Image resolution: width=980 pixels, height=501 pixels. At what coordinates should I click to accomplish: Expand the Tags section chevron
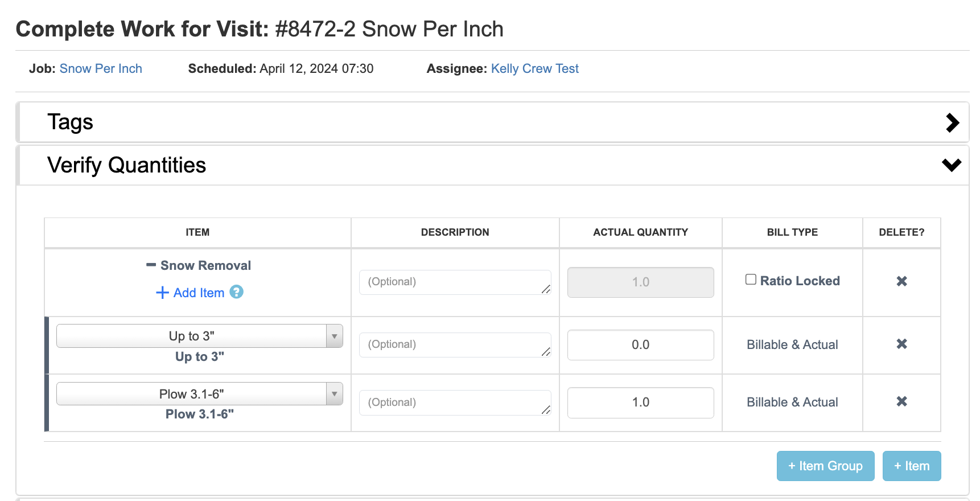tap(952, 122)
